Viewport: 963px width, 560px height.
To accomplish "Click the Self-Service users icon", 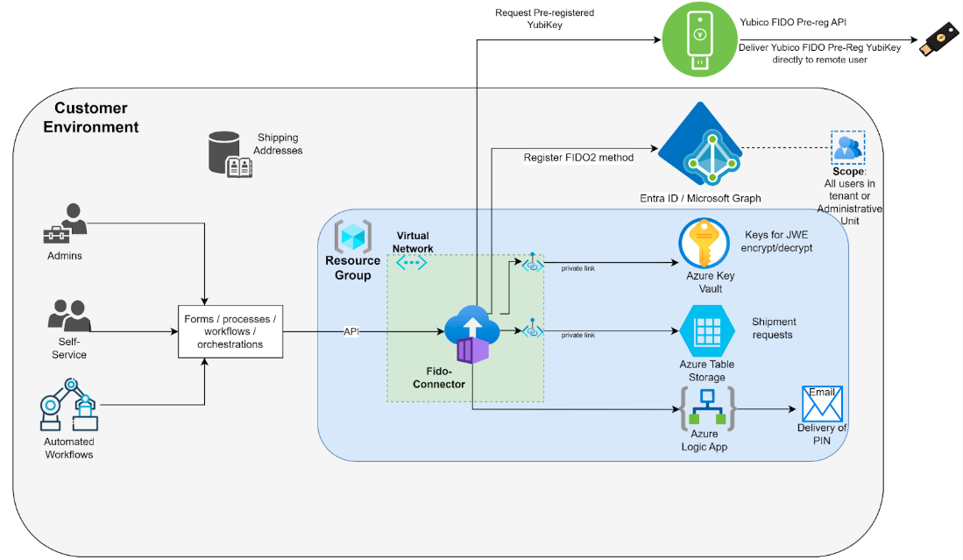I will (68, 315).
